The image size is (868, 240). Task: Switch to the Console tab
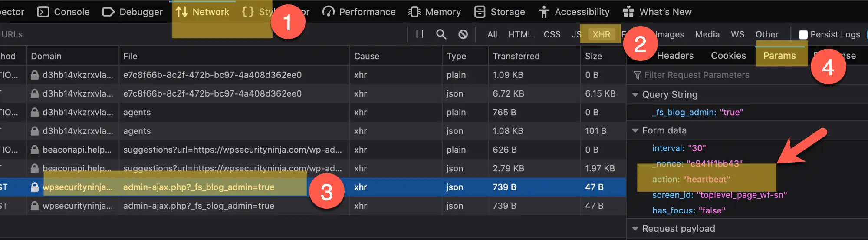coord(63,12)
